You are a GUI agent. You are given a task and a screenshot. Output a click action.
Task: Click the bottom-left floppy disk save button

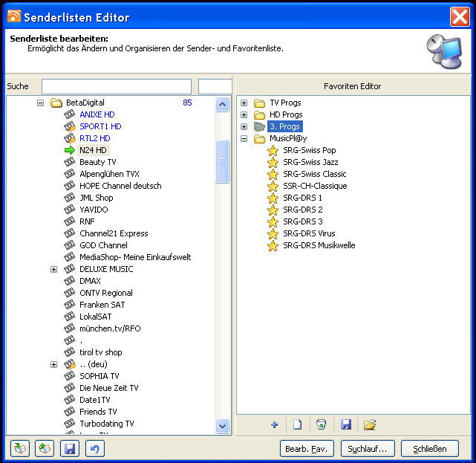[x=70, y=449]
